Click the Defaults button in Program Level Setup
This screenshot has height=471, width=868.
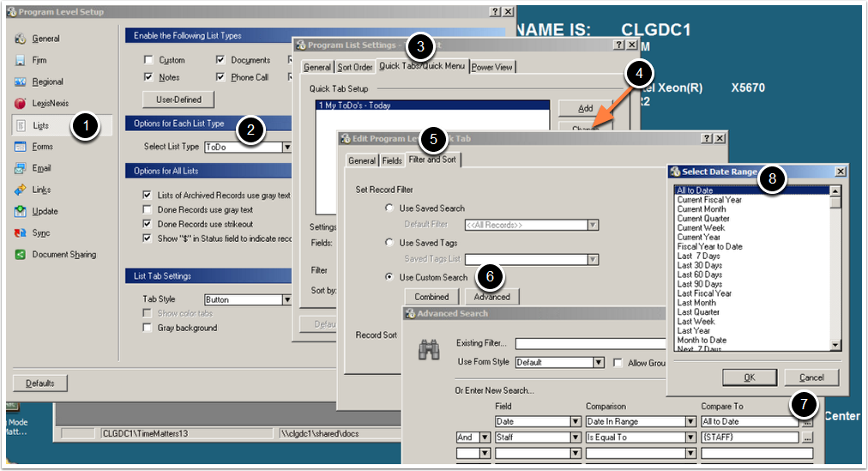39,383
